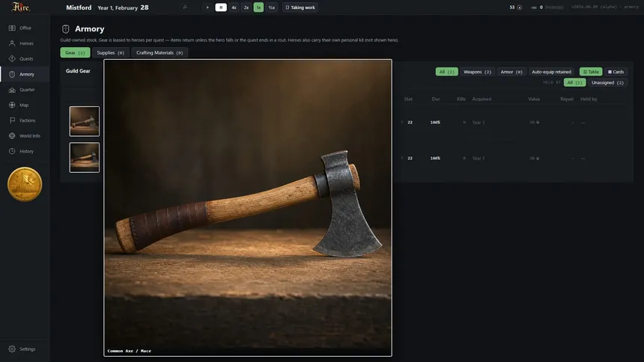Switch to Cards view
Screen dimensions: 644x362
(616, 72)
